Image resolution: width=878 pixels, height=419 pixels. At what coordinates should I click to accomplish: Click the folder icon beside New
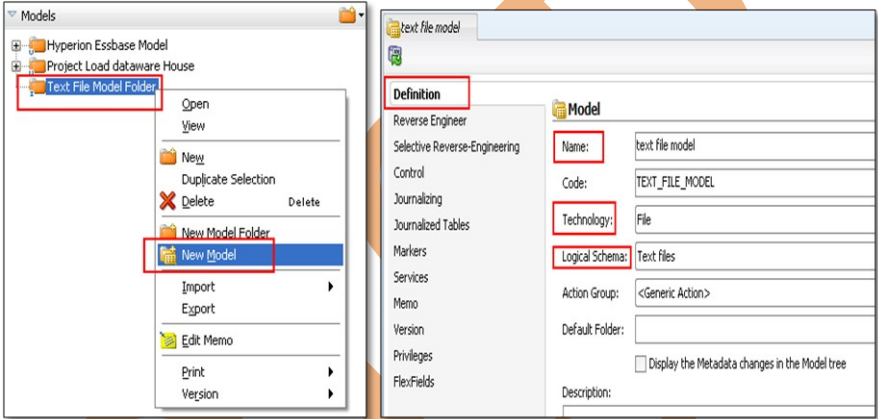pyautogui.click(x=168, y=157)
